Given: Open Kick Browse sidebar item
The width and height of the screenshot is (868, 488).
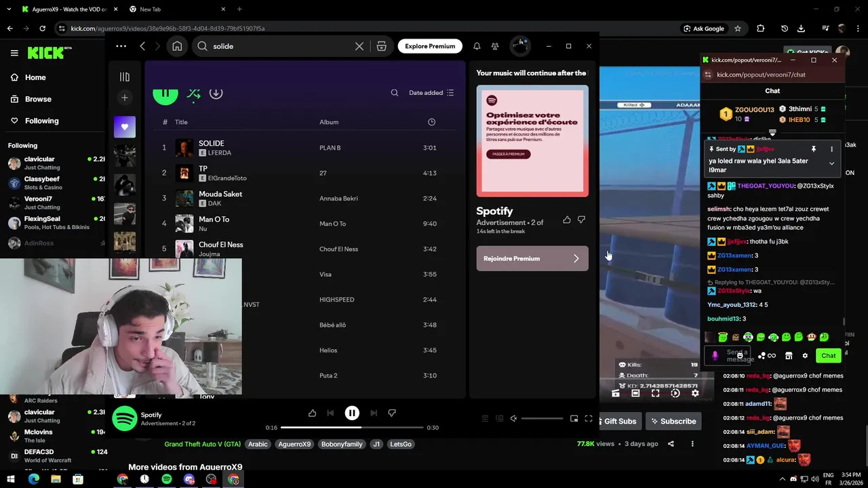Looking at the screenshot, I should (31, 99).
